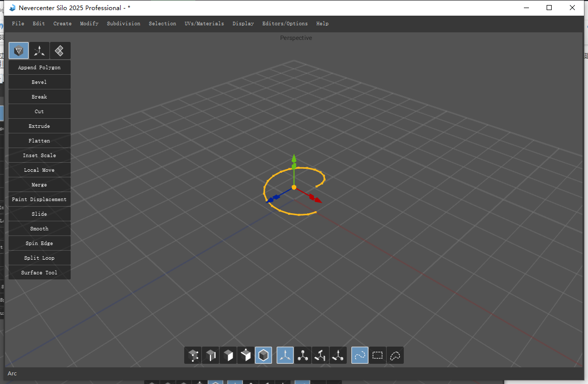Image resolution: width=588 pixels, height=384 pixels.
Task: Click the green Y-axis manipulator arrow
Action: click(x=294, y=159)
